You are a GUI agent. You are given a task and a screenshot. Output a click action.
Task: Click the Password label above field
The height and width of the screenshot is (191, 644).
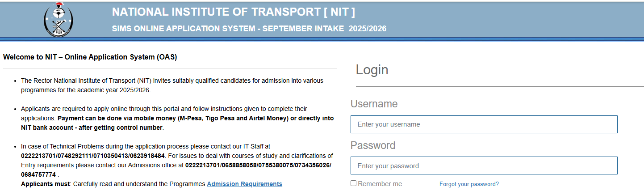pos(373,145)
